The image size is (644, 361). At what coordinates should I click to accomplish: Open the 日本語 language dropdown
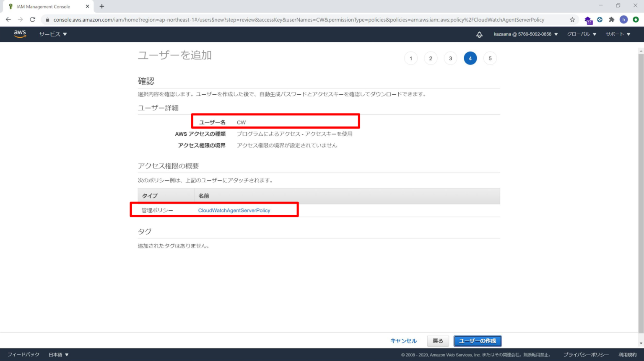58,354
